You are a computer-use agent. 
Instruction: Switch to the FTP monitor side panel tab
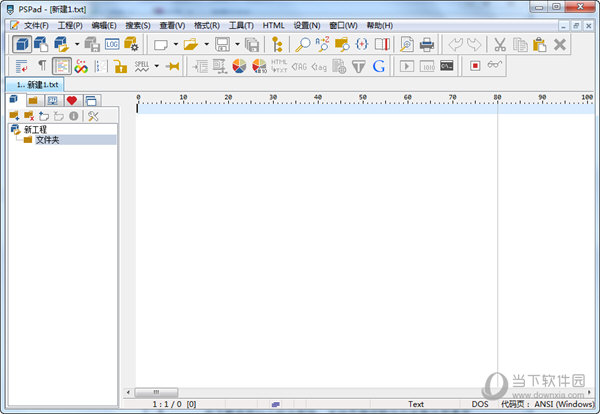tap(53, 101)
